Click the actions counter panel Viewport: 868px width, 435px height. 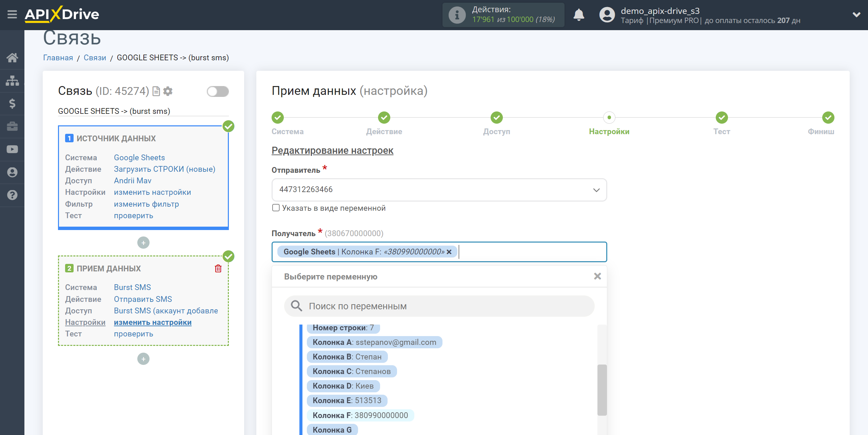(503, 15)
